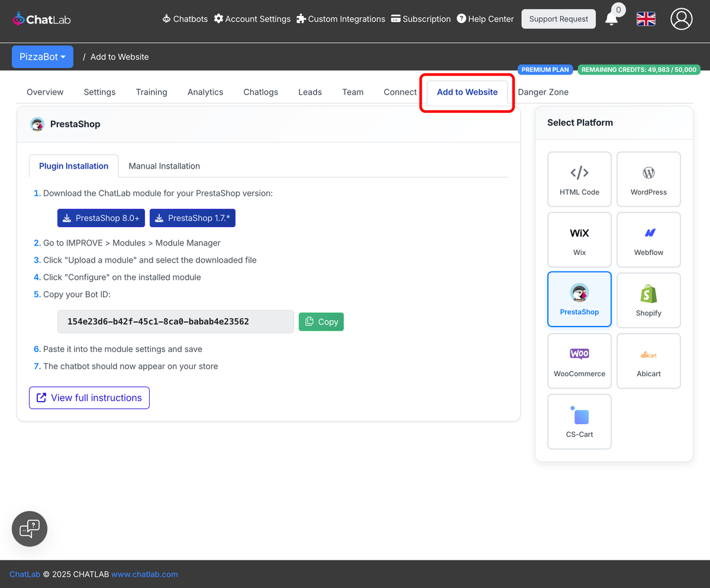Switch to the Manual Installation tab

pyautogui.click(x=164, y=166)
